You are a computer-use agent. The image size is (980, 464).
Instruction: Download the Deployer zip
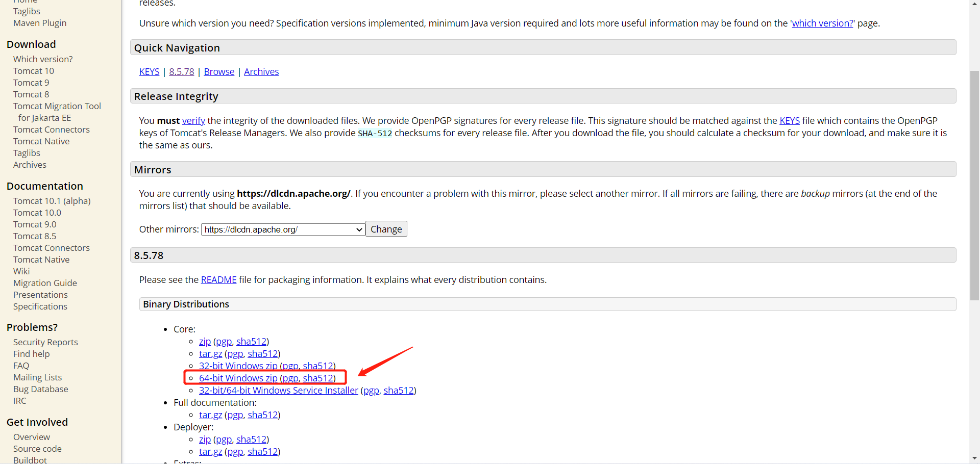pyautogui.click(x=205, y=440)
